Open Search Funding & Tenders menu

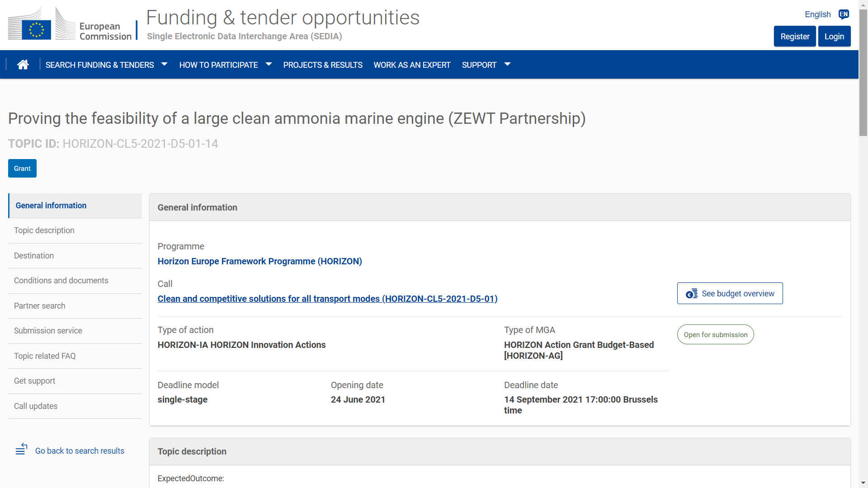100,65
